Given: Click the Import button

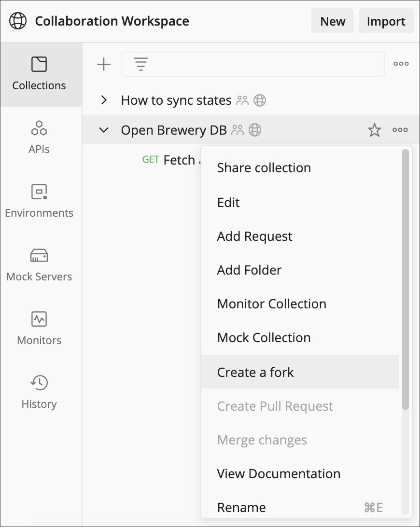Looking at the screenshot, I should (386, 21).
